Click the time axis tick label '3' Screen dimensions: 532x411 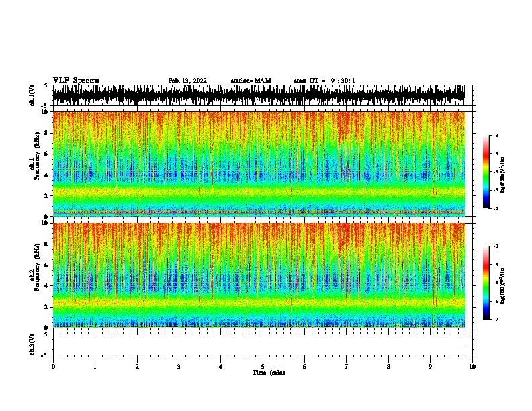coord(179,367)
